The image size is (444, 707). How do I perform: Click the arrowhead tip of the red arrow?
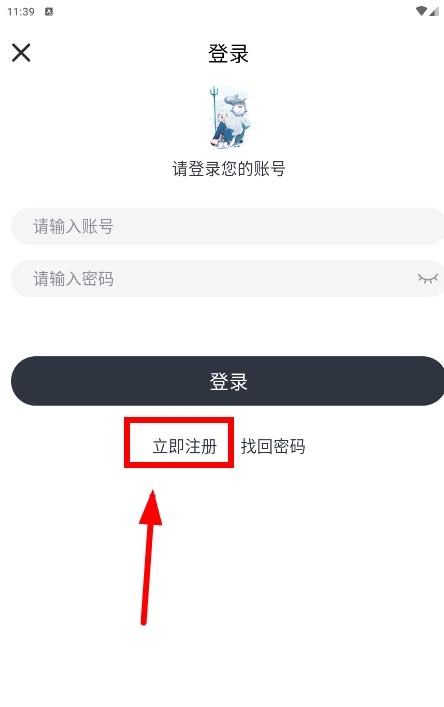152,494
